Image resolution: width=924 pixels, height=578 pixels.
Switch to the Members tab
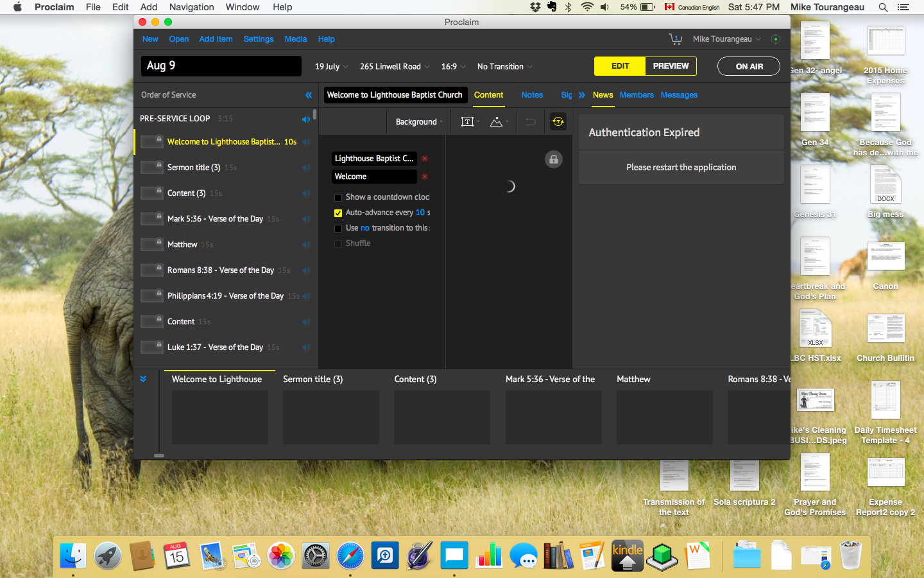tap(637, 95)
